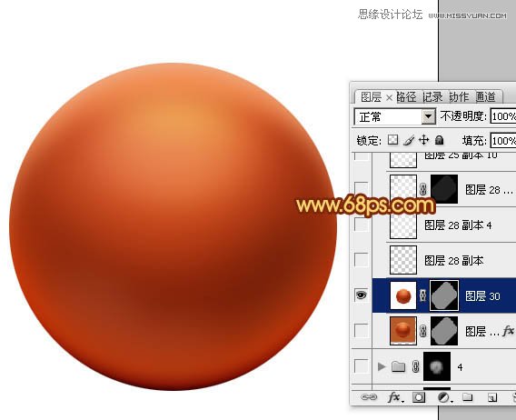516x420 pixels.
Task: Click the layer name 图层 30
Action: (x=482, y=296)
